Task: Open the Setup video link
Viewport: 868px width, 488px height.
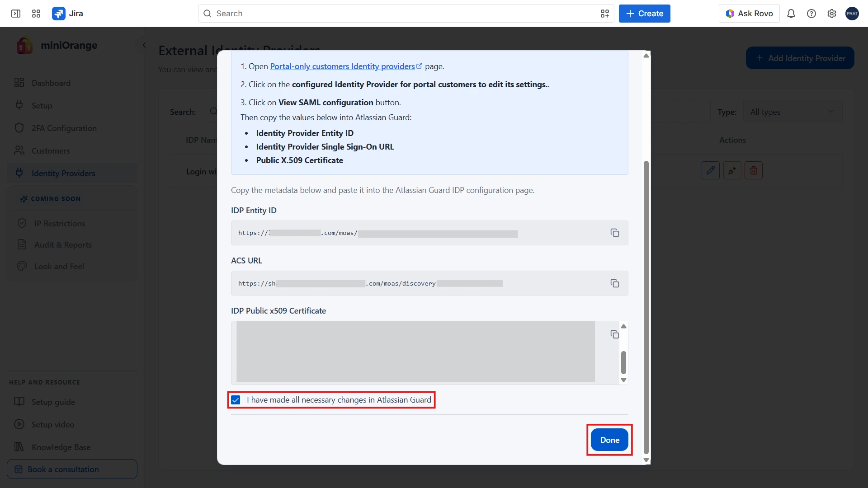Action: pyautogui.click(x=72, y=424)
